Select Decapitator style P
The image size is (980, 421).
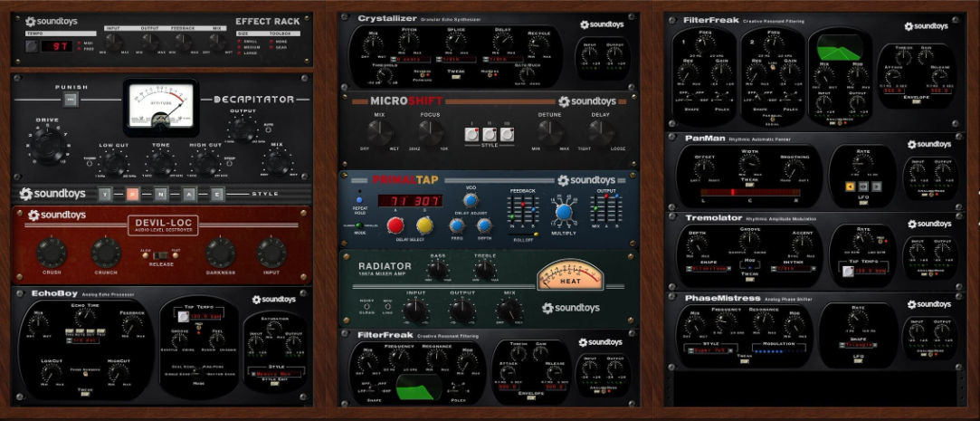132,194
